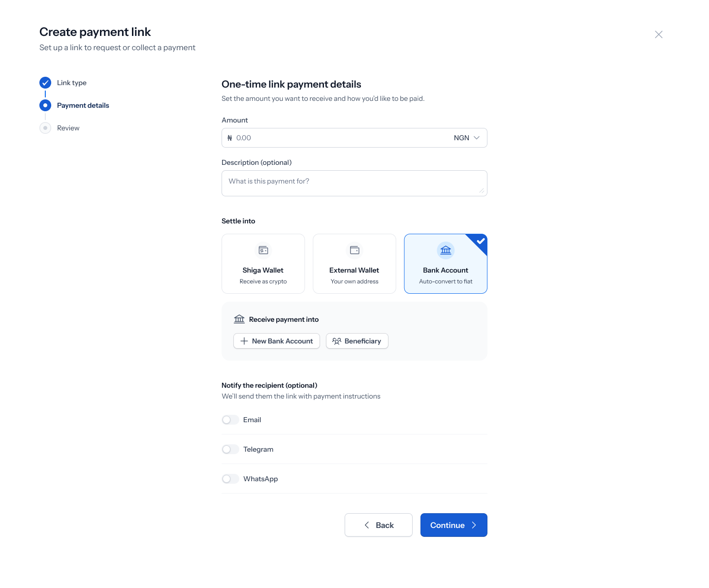The height and width of the screenshot is (588, 709).
Task: Click the Telegram notification label
Action: click(x=258, y=449)
